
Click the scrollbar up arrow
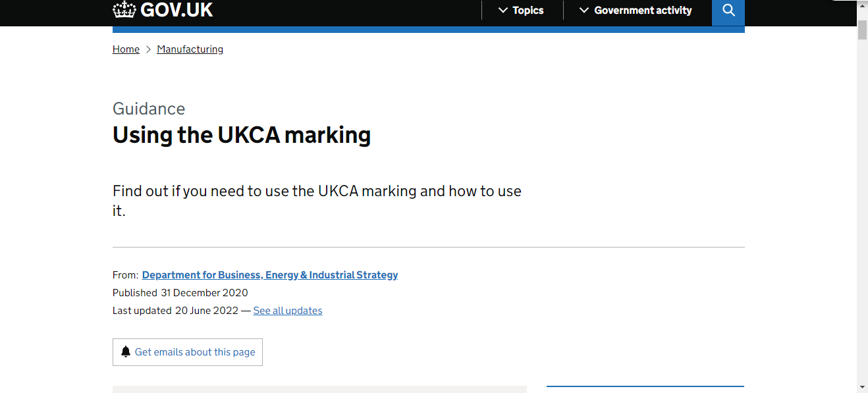(x=862, y=6)
